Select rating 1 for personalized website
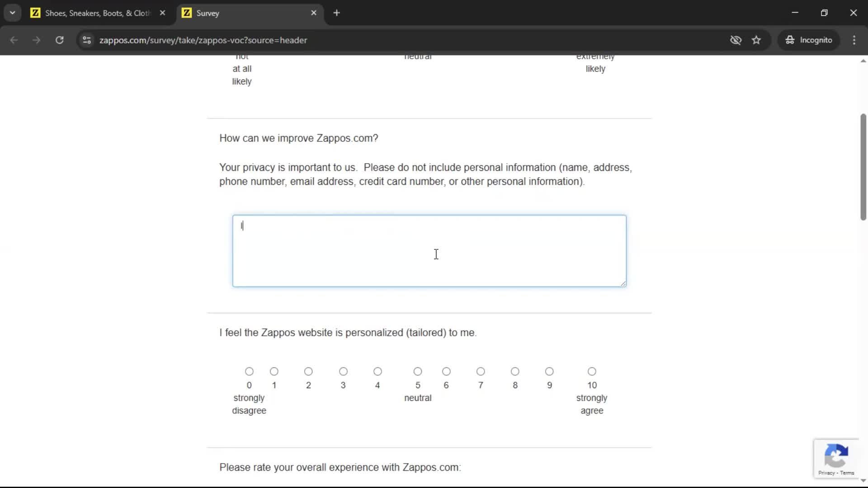This screenshot has height=488, width=868. pos(274,371)
